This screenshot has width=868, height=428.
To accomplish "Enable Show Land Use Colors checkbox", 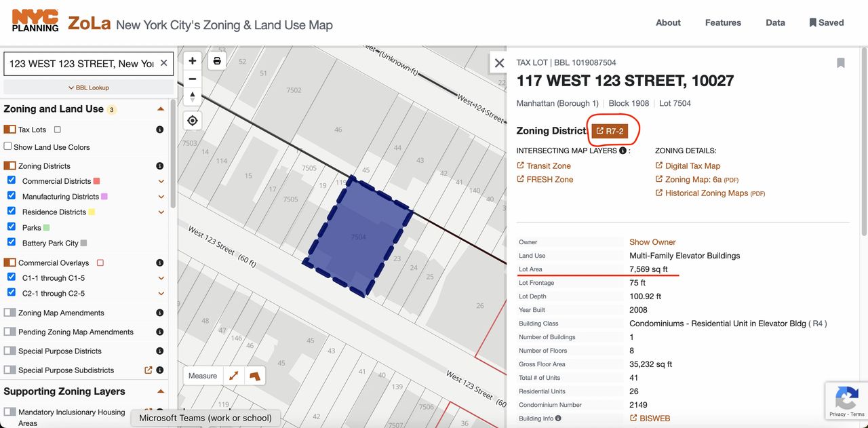I will tap(8, 147).
